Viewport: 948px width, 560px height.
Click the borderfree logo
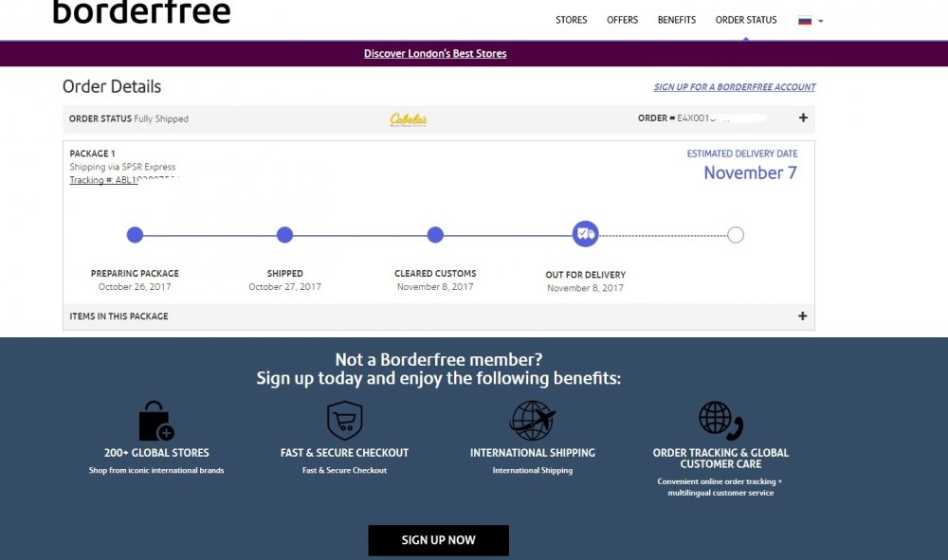[141, 12]
